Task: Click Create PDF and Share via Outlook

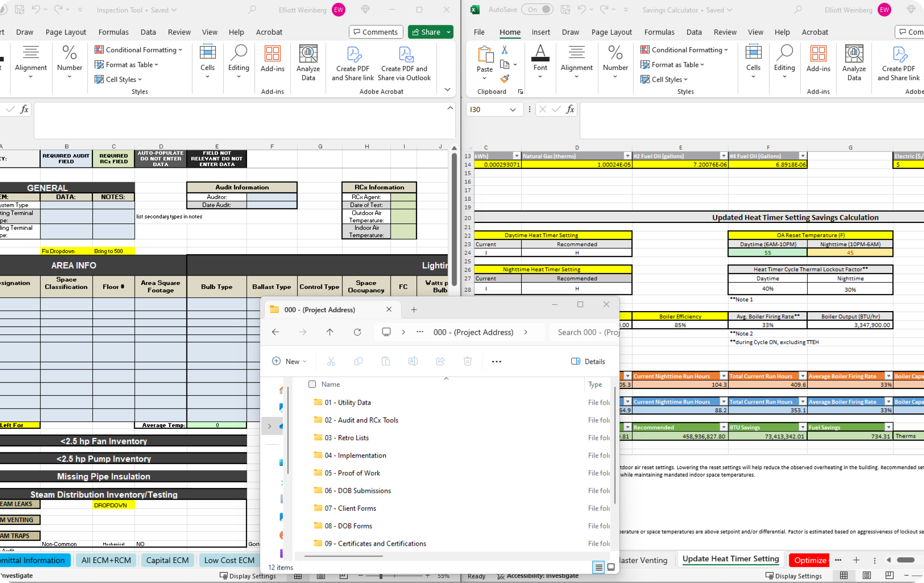Action: coord(404,63)
